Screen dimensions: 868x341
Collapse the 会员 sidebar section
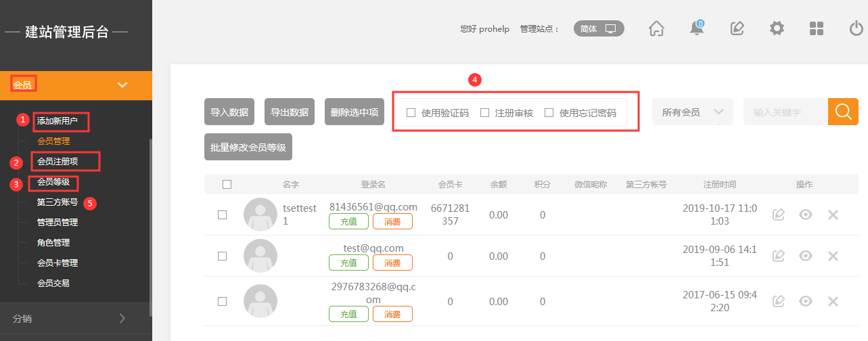pos(122,85)
